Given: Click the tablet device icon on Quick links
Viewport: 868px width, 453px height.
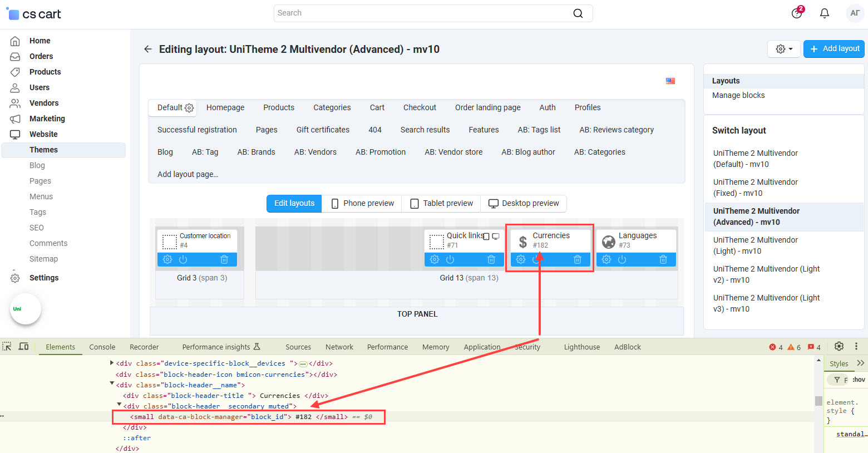Looking at the screenshot, I should point(486,237).
